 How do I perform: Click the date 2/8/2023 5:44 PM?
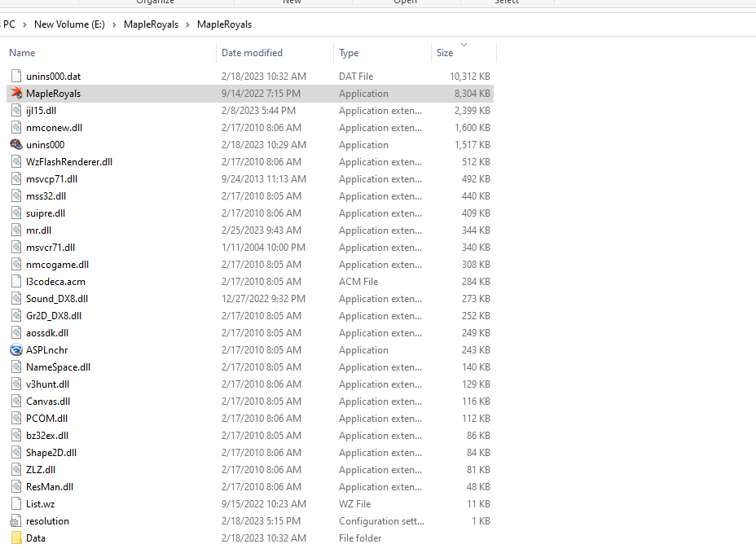258,111
